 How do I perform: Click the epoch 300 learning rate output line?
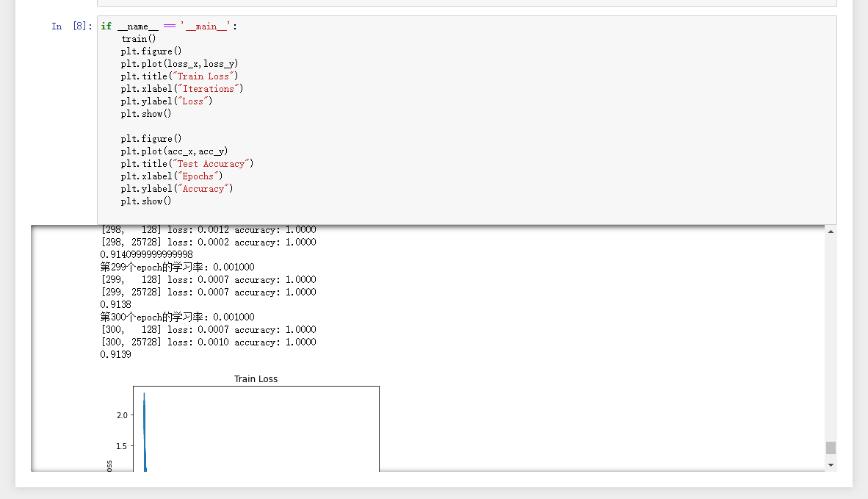pyautogui.click(x=176, y=317)
